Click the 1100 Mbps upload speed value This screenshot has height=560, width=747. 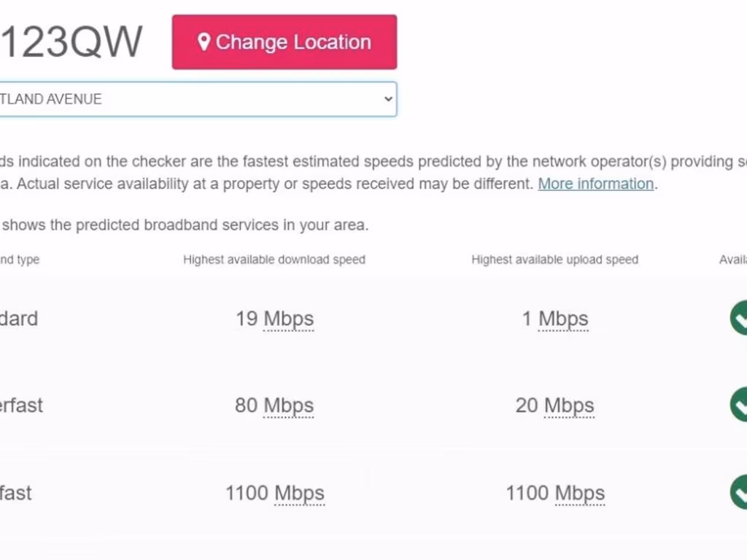pyautogui.click(x=555, y=493)
